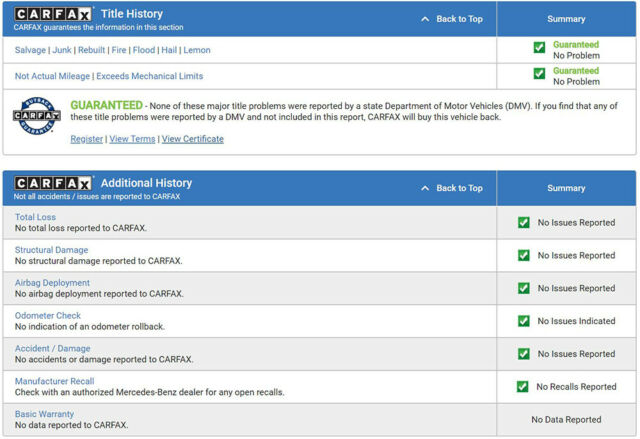
Task: Click the green checkmark for Salvage title row
Action: click(x=539, y=47)
